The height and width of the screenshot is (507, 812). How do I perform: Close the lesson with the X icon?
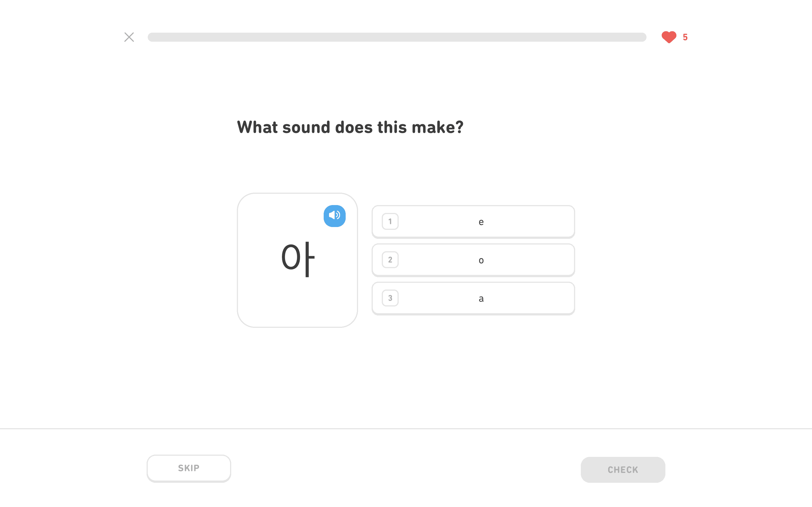(x=129, y=37)
